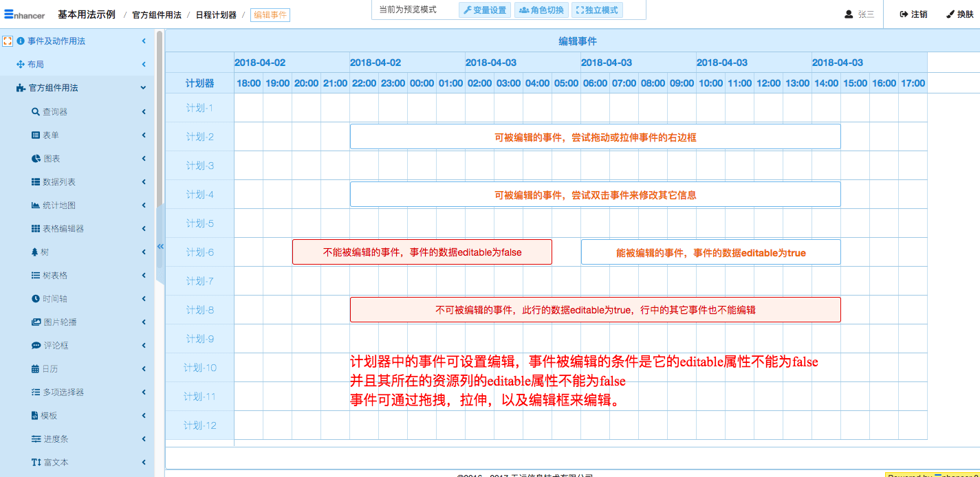Click the clock icon beside 时间轴
The width and height of the screenshot is (980, 477).
[x=36, y=299]
